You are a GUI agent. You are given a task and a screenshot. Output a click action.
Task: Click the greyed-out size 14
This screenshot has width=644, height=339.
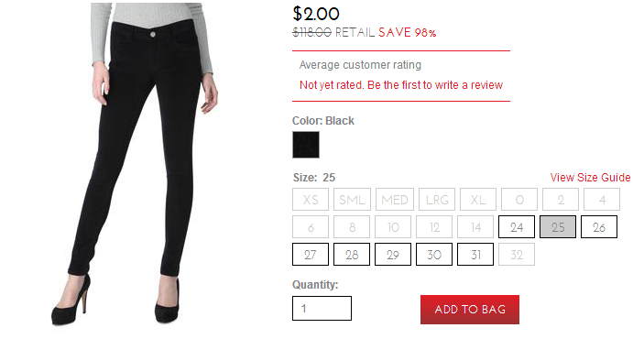click(x=475, y=227)
